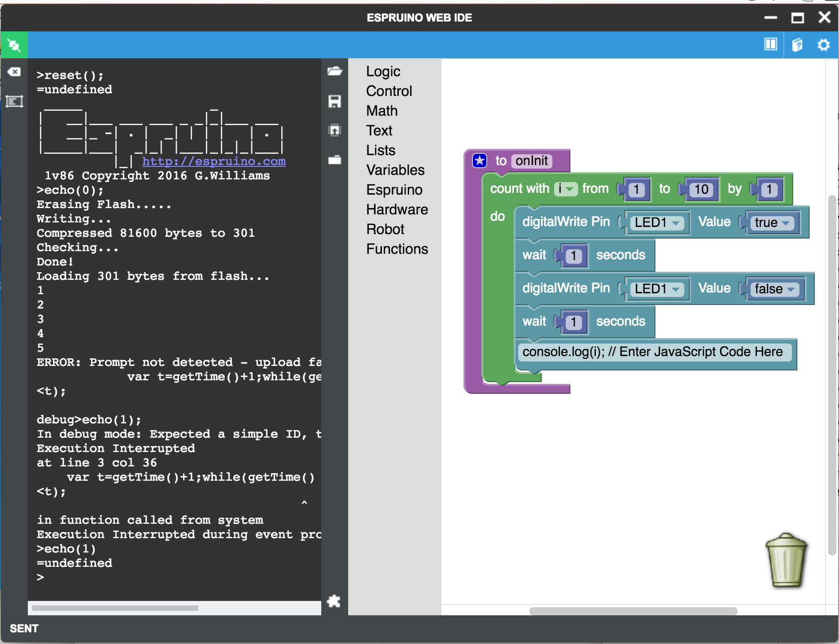Open the loop variable i dropdown
The image size is (839, 644).
click(566, 189)
